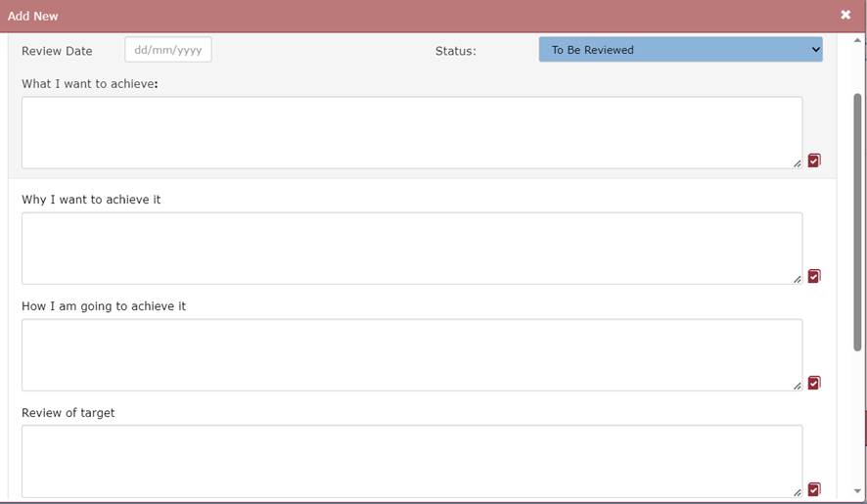Click the Review Date label
867x504 pixels.
click(x=57, y=51)
